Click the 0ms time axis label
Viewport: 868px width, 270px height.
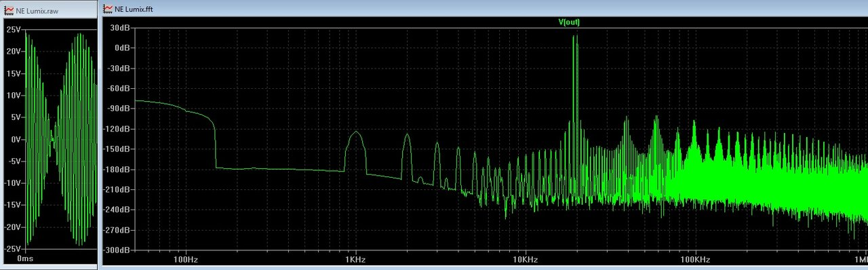[25, 260]
